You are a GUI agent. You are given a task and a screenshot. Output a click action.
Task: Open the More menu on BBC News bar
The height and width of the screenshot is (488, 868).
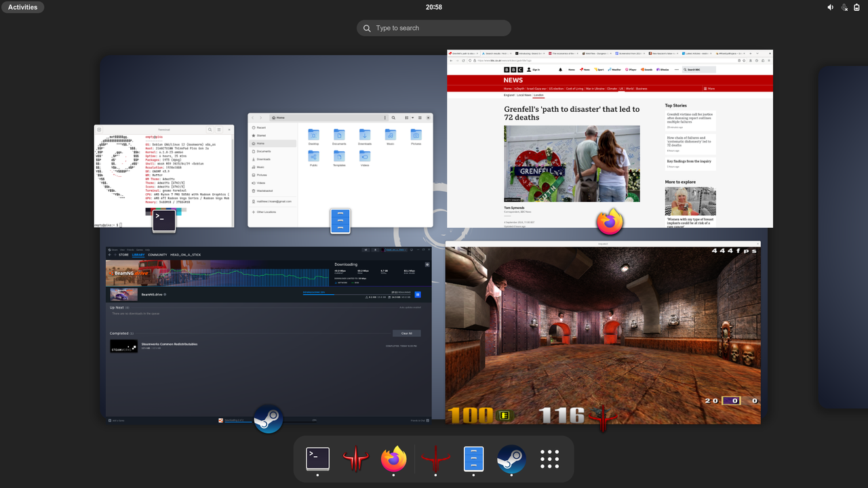709,88
